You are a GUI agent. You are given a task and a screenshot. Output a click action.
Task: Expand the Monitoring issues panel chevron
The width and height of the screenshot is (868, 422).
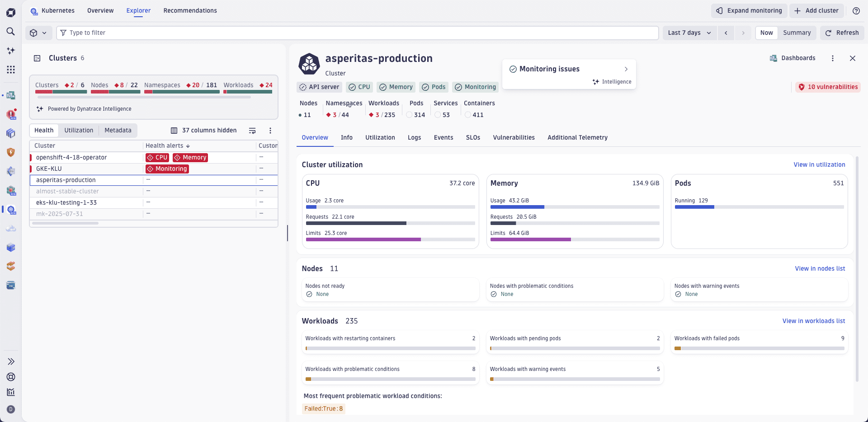[626, 69]
